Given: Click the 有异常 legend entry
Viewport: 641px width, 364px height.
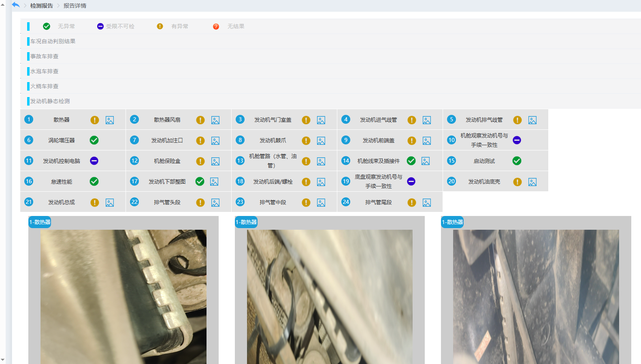Looking at the screenshot, I should tap(172, 26).
